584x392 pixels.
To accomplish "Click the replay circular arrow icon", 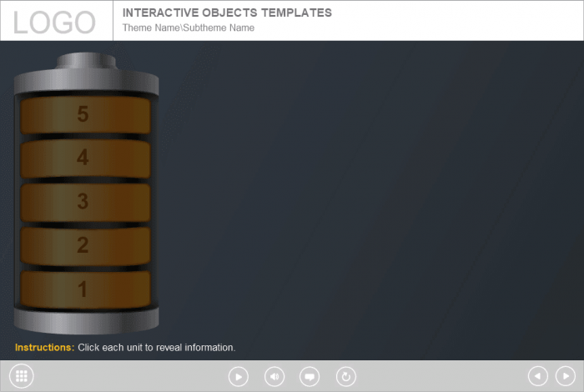I will 346,376.
